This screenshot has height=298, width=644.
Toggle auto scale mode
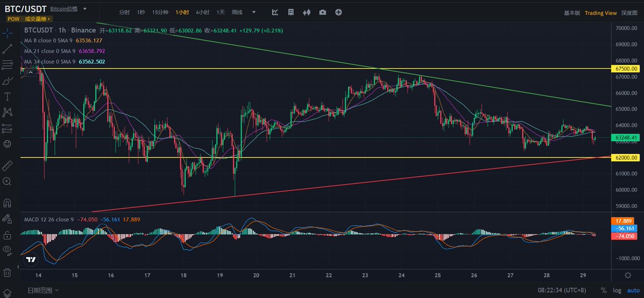[633, 290]
